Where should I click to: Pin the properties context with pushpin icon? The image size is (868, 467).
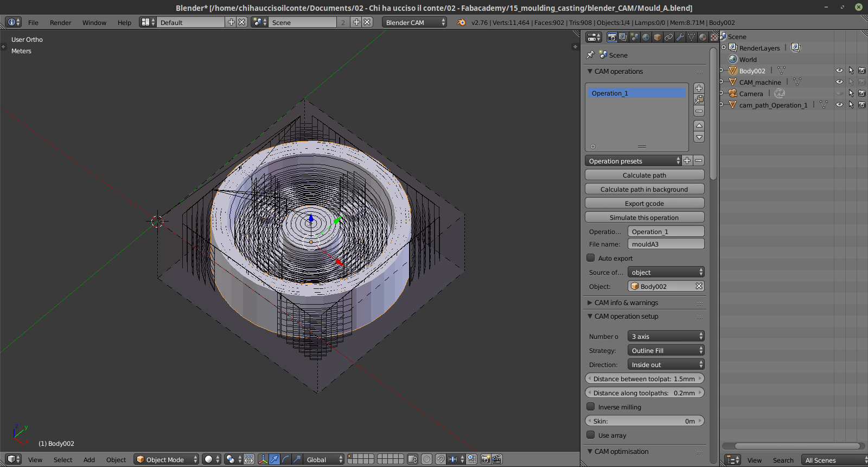click(590, 55)
